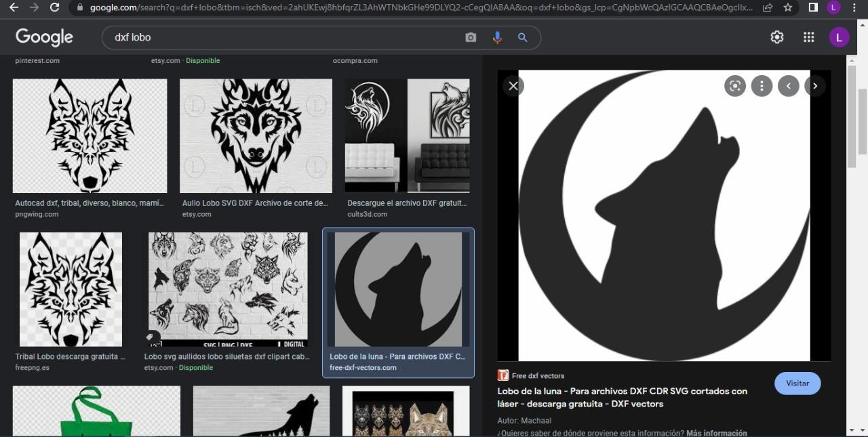The width and height of the screenshot is (868, 437).
Task: Go to next image in preview
Action: [x=815, y=86]
